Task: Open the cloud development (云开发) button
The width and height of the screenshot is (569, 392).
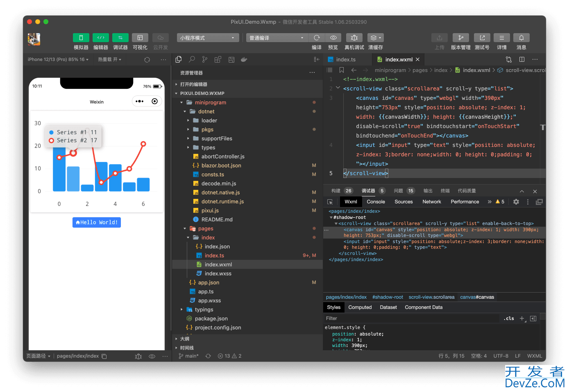Action: coord(161,38)
